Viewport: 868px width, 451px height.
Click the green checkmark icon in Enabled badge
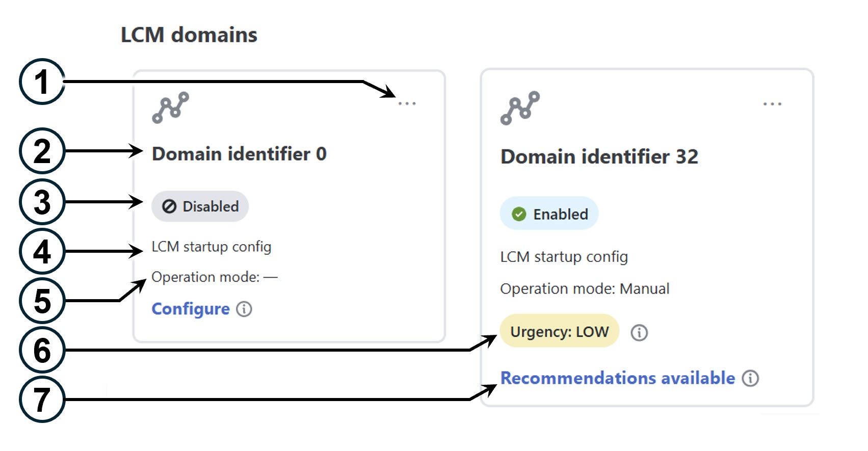(x=518, y=214)
